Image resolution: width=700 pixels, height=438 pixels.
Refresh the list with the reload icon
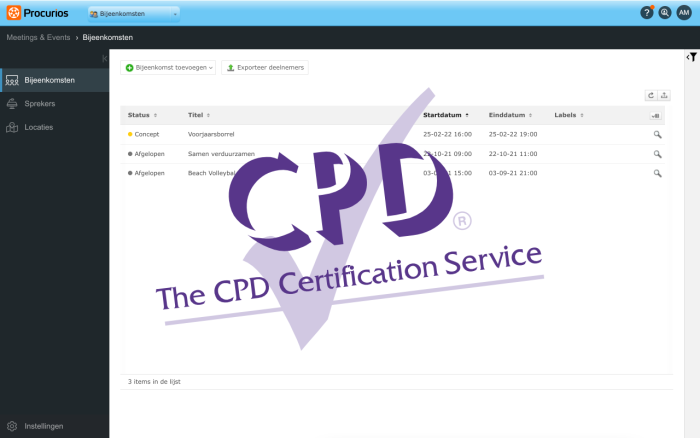pyautogui.click(x=651, y=95)
